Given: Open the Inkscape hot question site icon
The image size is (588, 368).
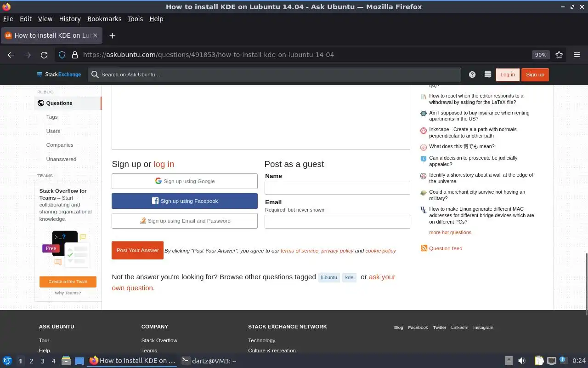Looking at the screenshot, I should click(424, 131).
